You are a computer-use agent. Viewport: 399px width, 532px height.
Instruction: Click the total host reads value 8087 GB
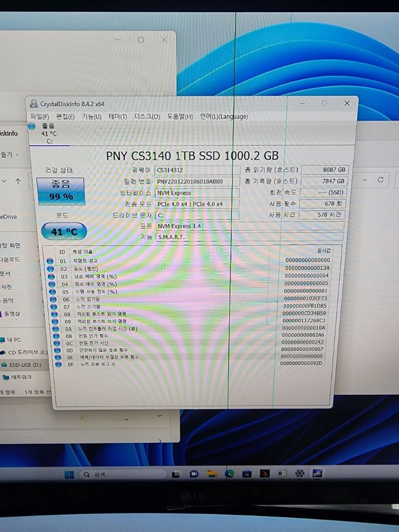tap(325, 170)
